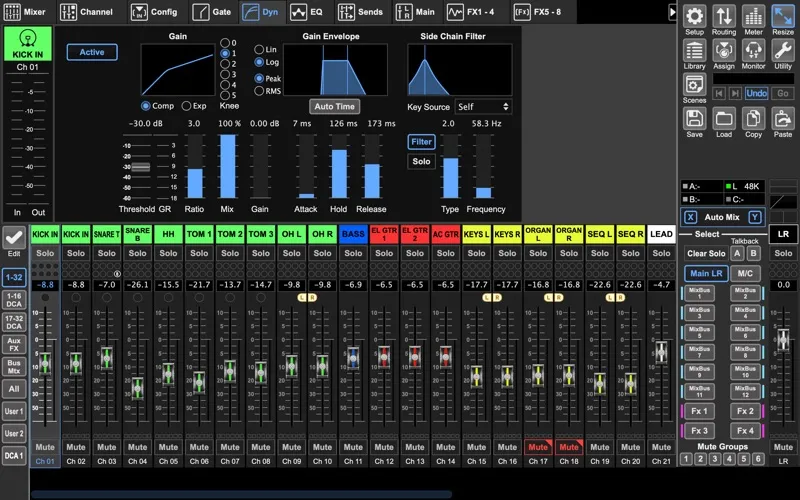Screen dimensions: 800x500
Task: Toggle the compressor Active button
Action: click(x=92, y=52)
